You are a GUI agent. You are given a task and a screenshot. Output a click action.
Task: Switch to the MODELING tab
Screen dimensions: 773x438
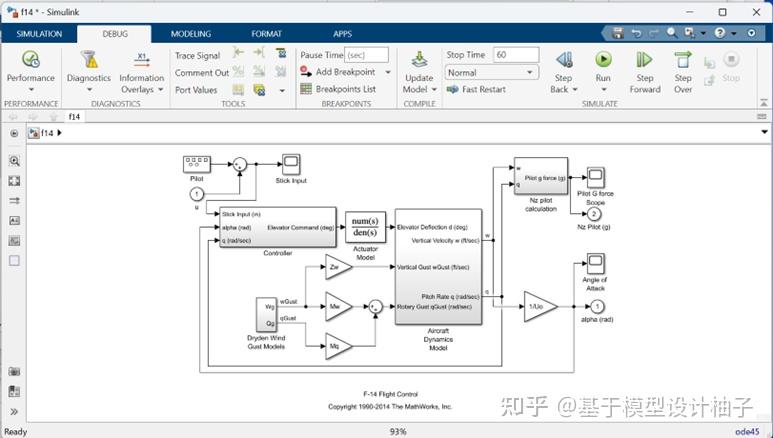(191, 34)
